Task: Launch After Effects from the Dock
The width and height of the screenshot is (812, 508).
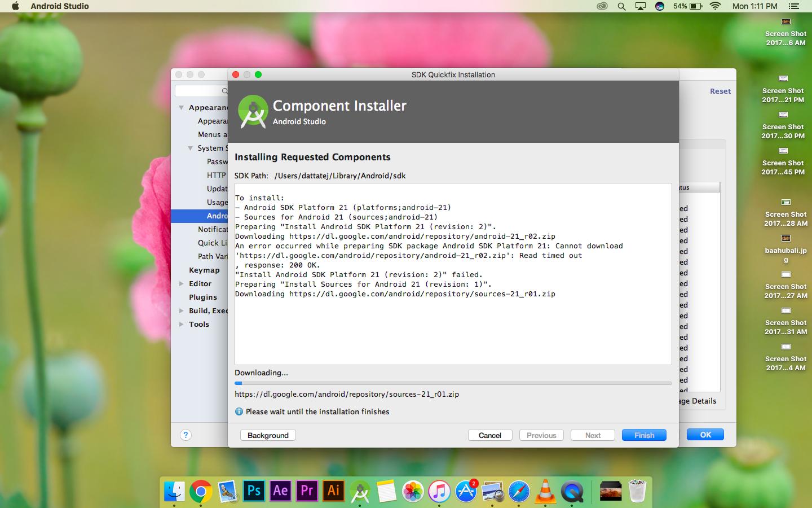Action: click(x=281, y=491)
